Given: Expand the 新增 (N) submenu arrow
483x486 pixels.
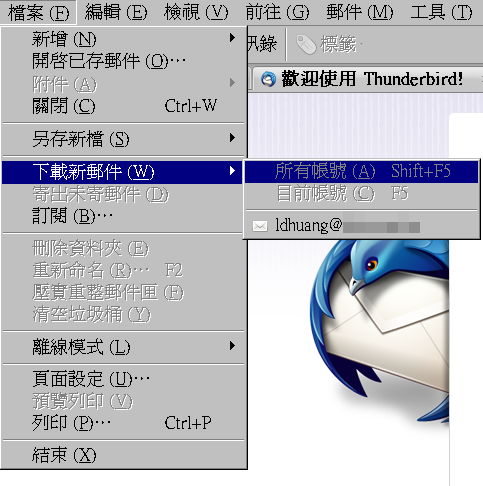Looking at the screenshot, I should pyautogui.click(x=232, y=38).
